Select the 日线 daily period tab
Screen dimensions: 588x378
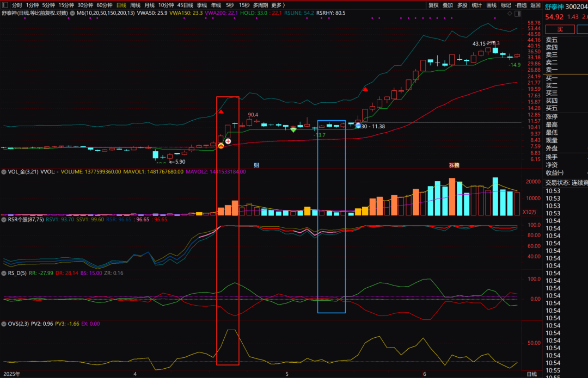coord(121,5)
